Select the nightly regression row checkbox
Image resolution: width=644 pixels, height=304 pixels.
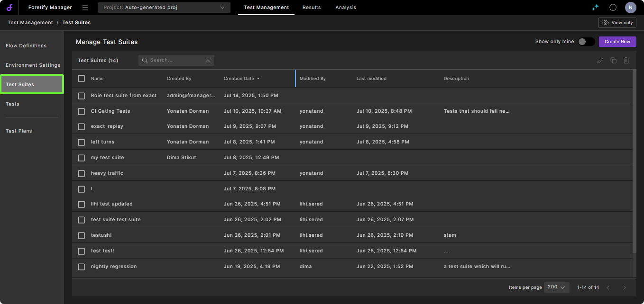pos(82,267)
